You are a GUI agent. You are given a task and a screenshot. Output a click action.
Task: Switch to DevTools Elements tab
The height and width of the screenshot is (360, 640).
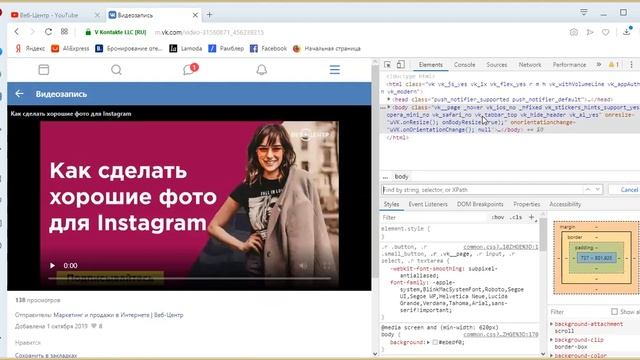point(431,64)
